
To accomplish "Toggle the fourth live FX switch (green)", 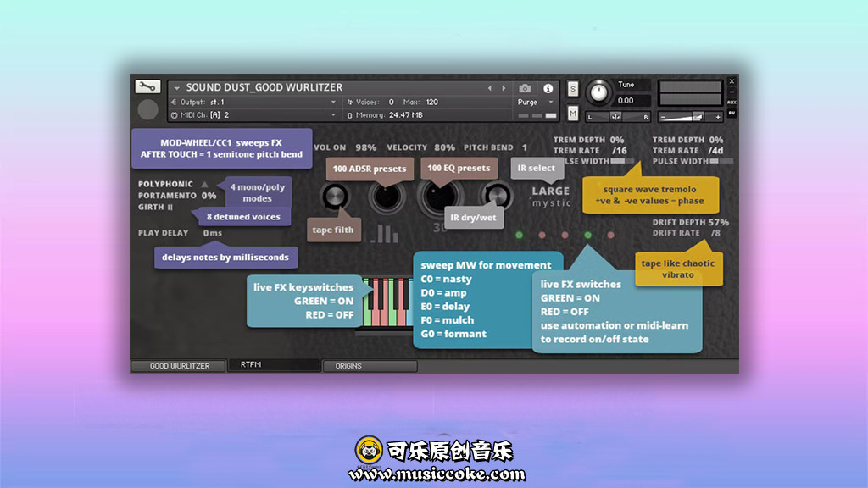I will (x=588, y=236).
